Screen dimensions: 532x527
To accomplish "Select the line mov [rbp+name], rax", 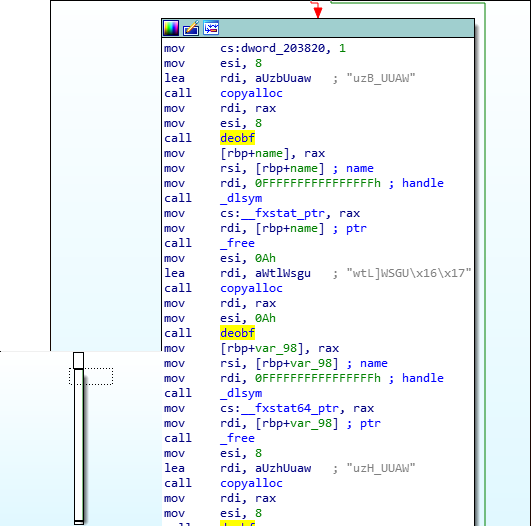I will click(244, 153).
